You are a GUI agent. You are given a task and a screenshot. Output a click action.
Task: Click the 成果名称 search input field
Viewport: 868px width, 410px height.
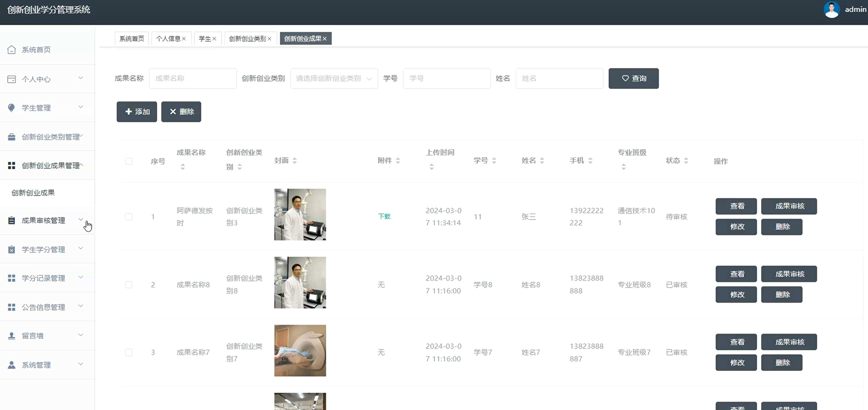point(193,79)
